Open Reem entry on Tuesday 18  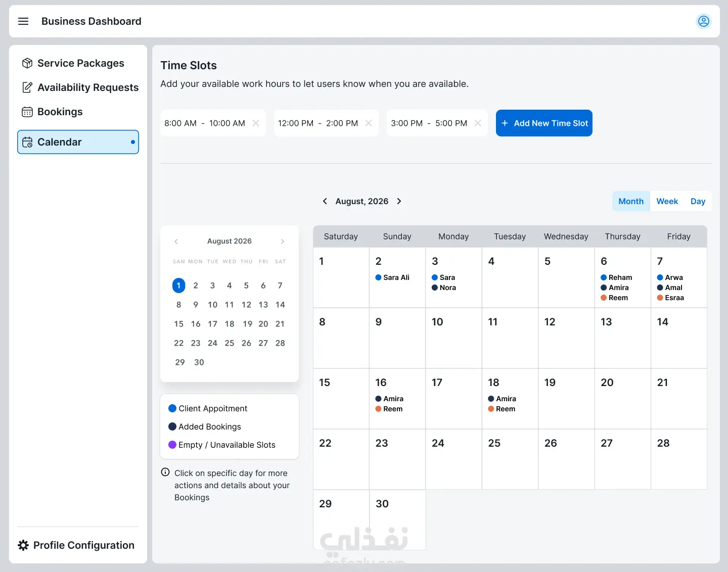pos(502,409)
